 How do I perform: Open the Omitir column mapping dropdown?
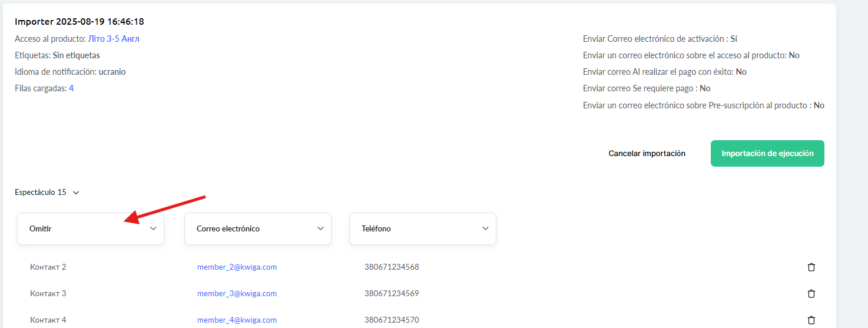pos(91,228)
